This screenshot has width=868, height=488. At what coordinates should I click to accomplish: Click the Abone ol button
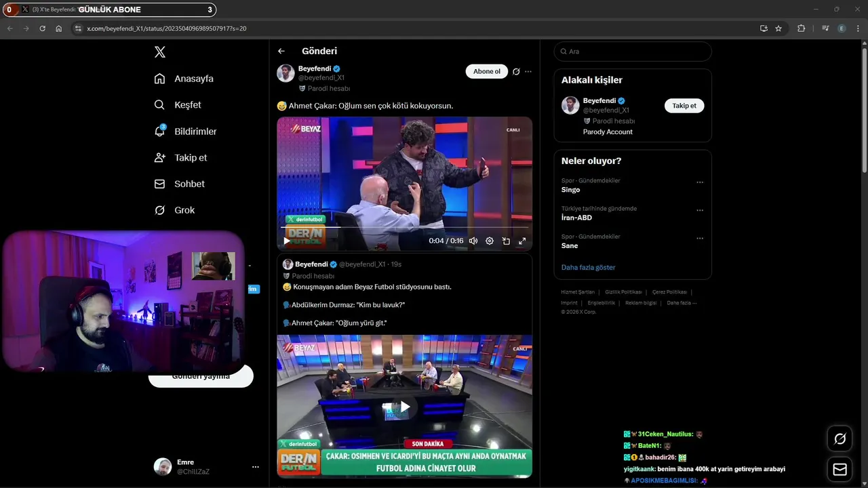486,71
